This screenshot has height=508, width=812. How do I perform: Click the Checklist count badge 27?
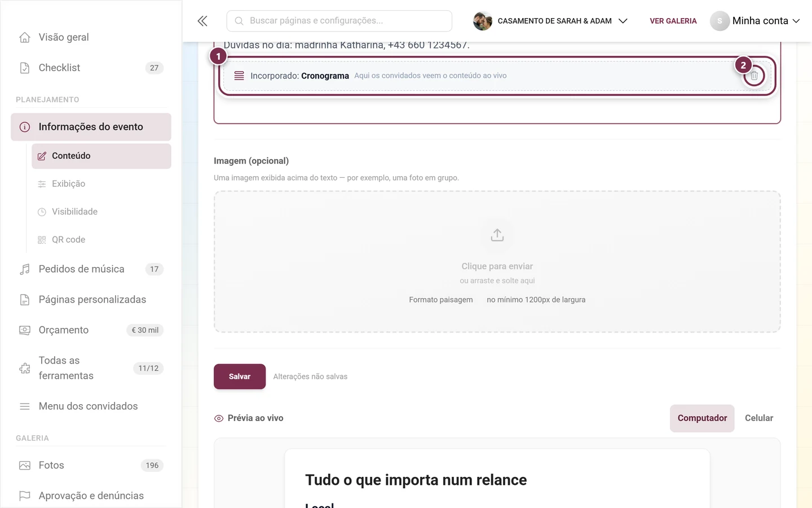tap(154, 68)
